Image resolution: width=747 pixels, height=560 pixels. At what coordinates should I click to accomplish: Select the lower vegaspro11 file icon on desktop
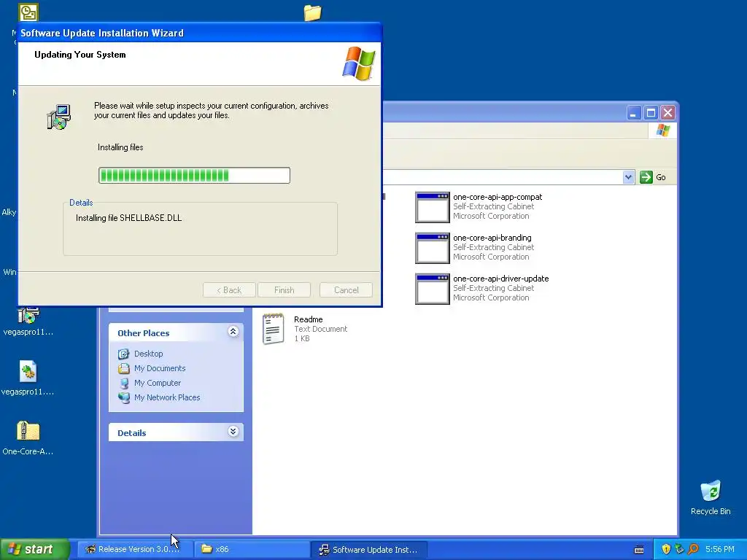(28, 371)
